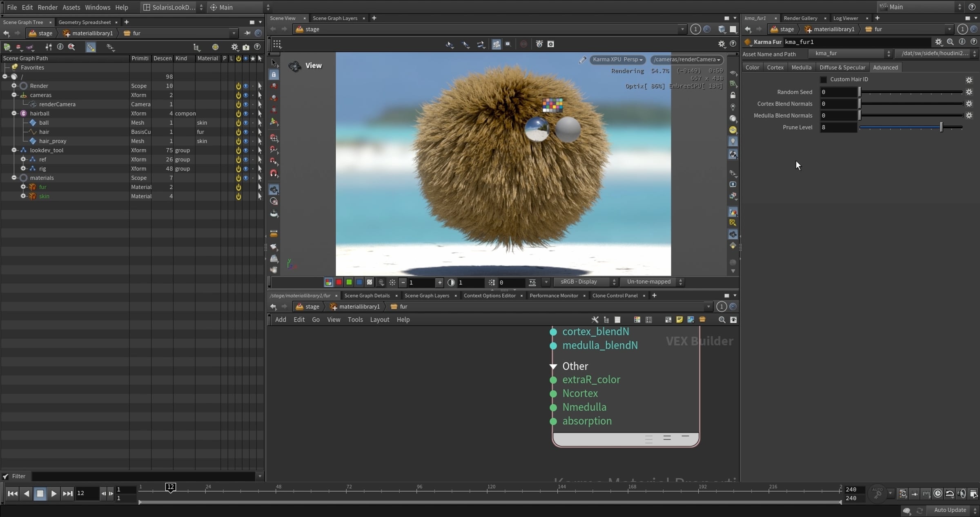The image size is (980, 517).
Task: Show only the green channel swatch
Action: pyautogui.click(x=349, y=282)
